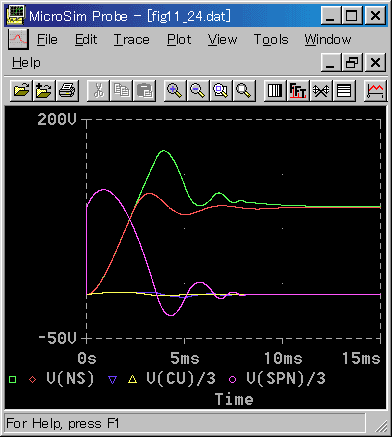Click the Print toolbar icon
Image resolution: width=392 pixels, height=437 pixels.
(67, 90)
